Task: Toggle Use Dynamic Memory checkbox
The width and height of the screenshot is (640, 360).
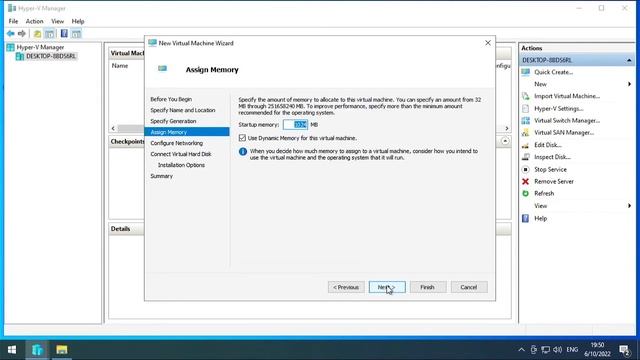Action: [242, 138]
